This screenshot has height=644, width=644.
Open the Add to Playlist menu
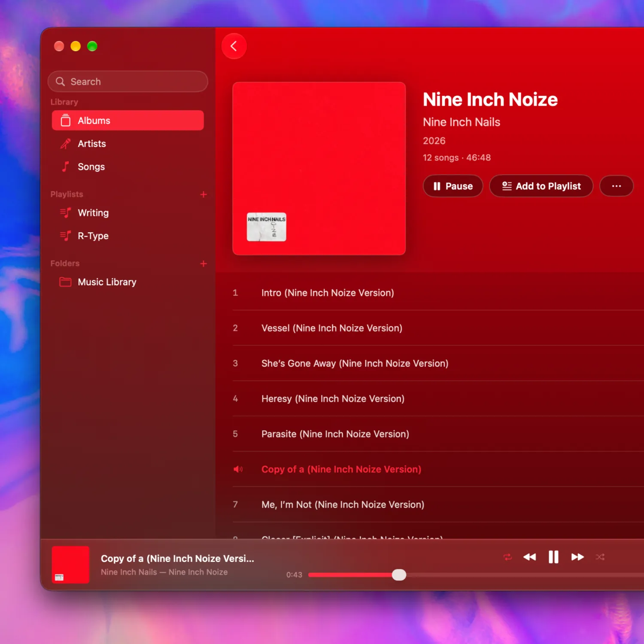(541, 186)
